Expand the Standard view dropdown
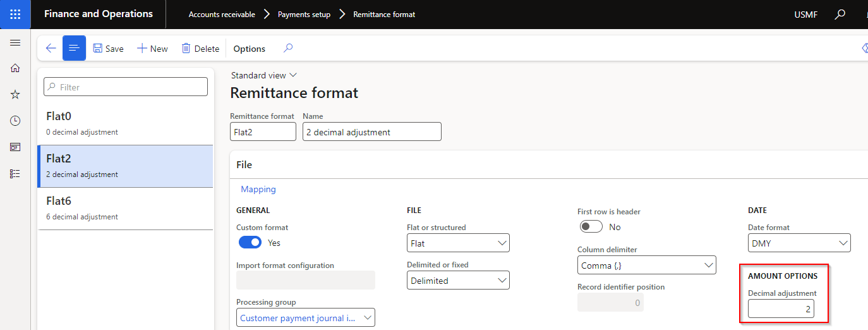Screen dimensions: 868x330 click(x=263, y=75)
